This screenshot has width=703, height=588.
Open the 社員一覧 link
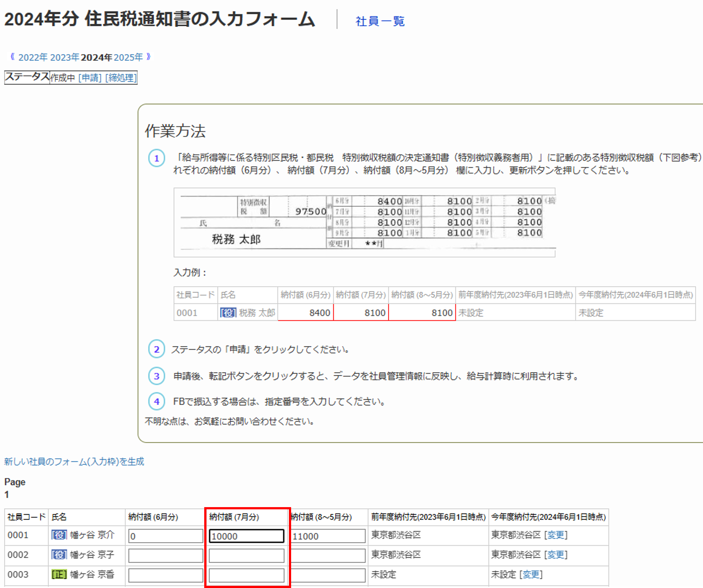(x=380, y=21)
